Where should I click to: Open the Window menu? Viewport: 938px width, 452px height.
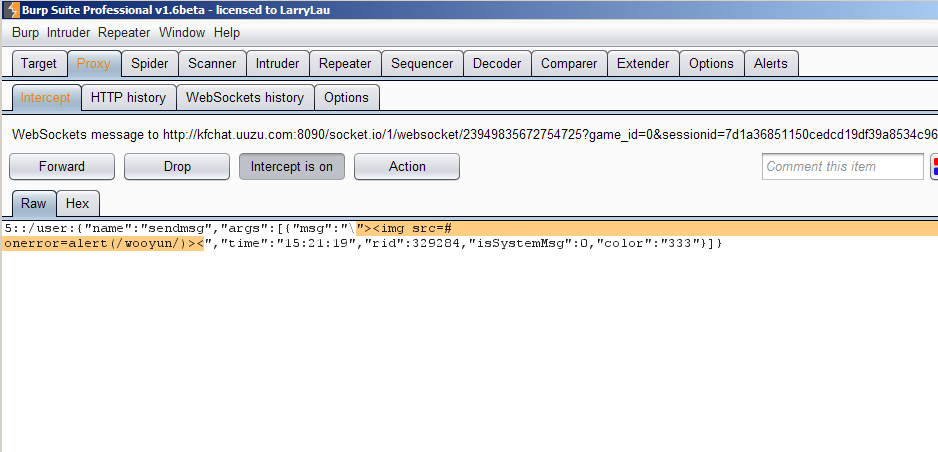(x=182, y=33)
